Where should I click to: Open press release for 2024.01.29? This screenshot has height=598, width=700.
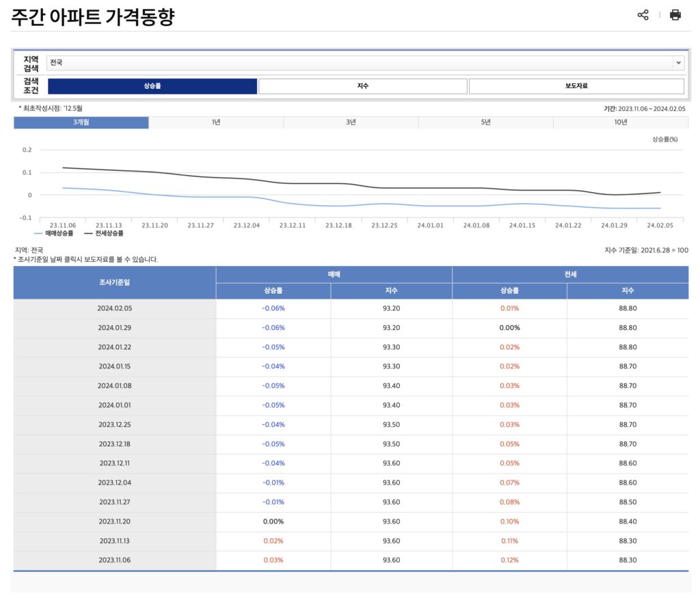click(x=115, y=327)
